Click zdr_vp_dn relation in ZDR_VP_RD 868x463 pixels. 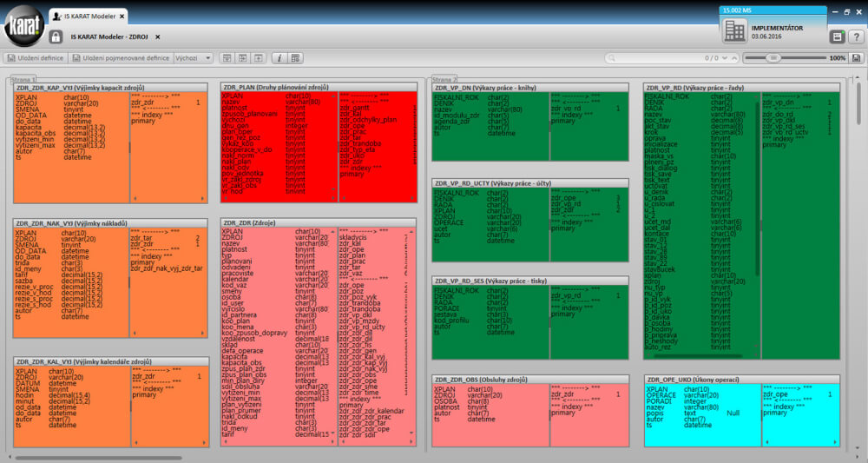click(778, 103)
